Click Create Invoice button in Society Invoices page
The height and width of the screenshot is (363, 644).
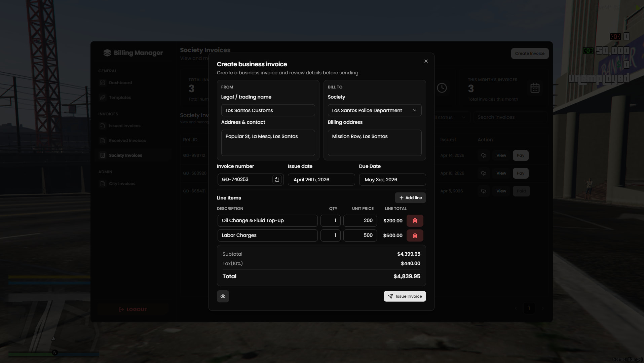tap(530, 53)
